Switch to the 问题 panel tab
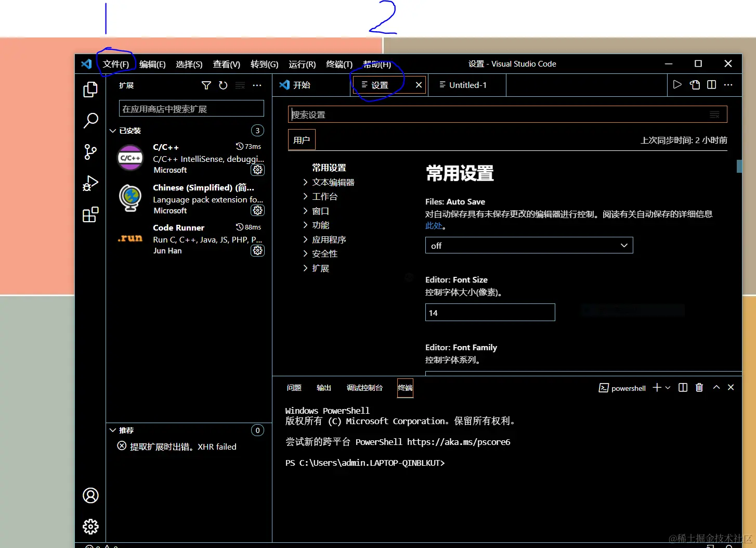The width and height of the screenshot is (756, 548). pos(294,388)
